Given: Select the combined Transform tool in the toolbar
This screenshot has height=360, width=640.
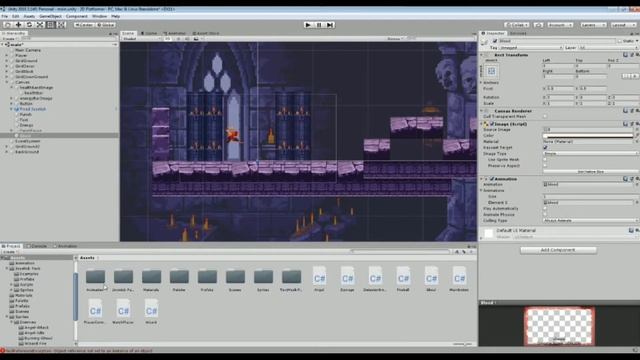Looking at the screenshot, I should pyautogui.click(x=61, y=25).
